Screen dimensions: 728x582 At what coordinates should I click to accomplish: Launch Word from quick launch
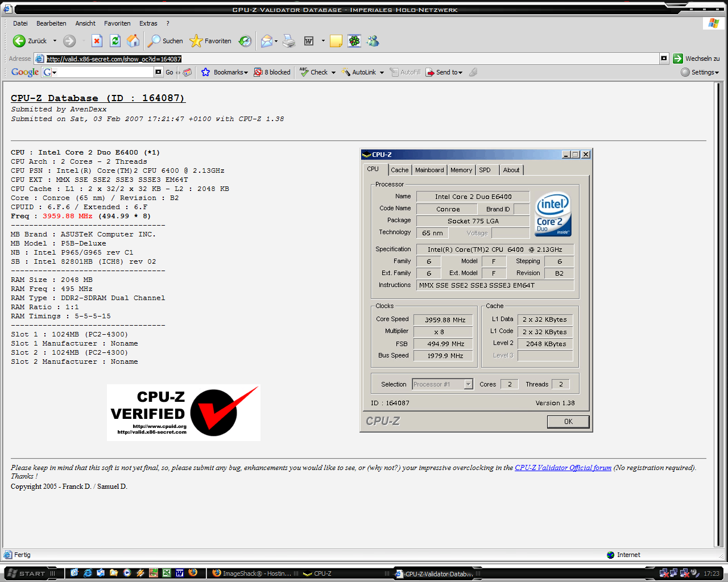180,573
